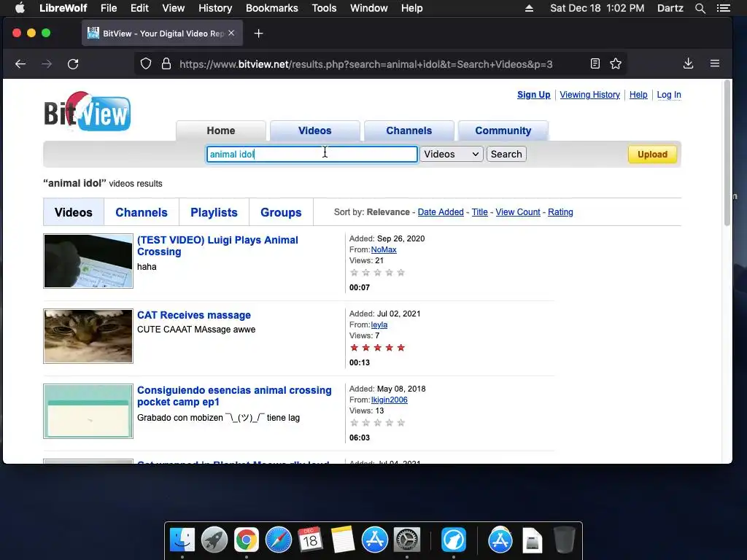Open the File menu
Image resolution: width=747 pixels, height=560 pixels.
[109, 8]
